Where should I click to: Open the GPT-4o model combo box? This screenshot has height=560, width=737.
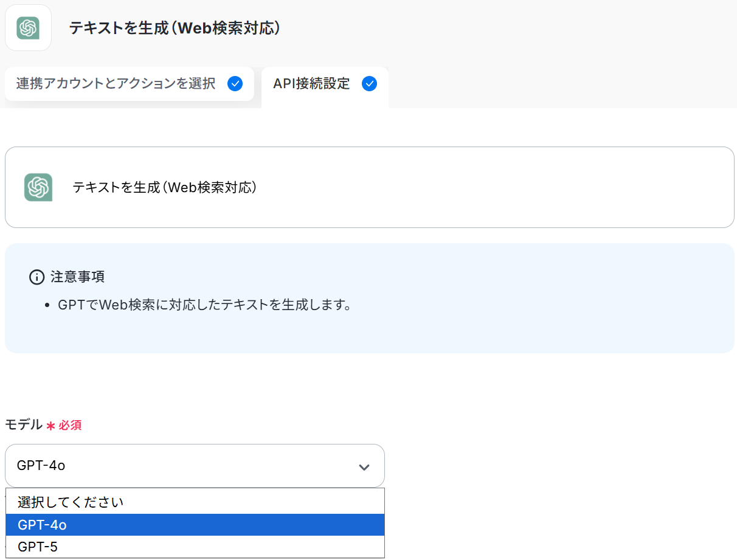coord(182,466)
